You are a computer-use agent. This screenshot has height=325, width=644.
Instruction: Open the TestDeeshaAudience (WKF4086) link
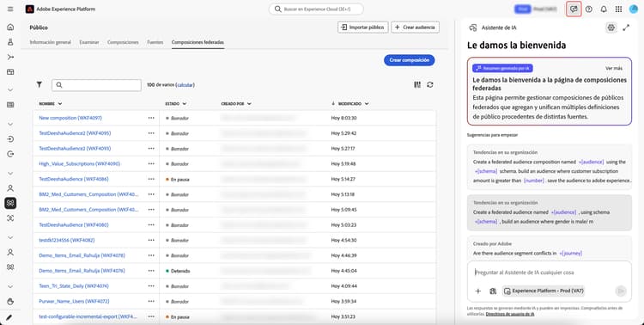[x=74, y=179]
